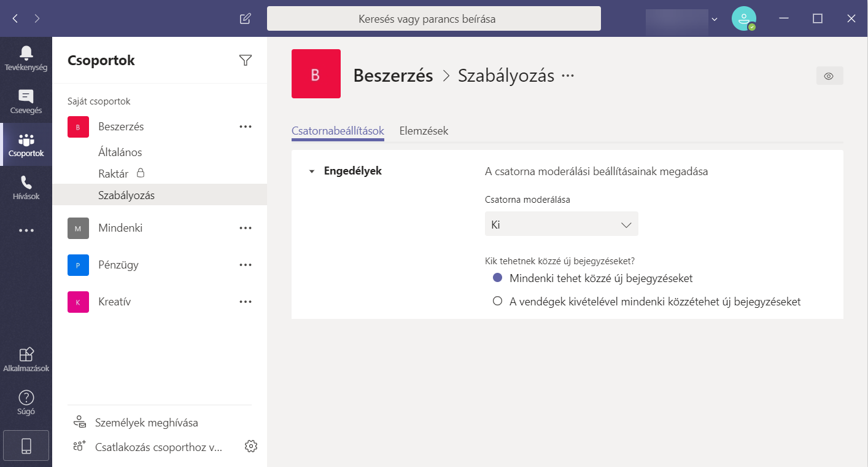Open more options for the Pénzügy team
Image resolution: width=868 pixels, height=467 pixels.
(x=246, y=265)
